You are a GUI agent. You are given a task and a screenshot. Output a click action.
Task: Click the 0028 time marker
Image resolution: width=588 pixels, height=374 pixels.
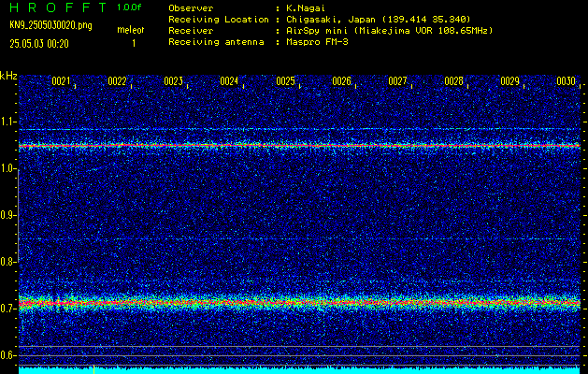coord(454,81)
